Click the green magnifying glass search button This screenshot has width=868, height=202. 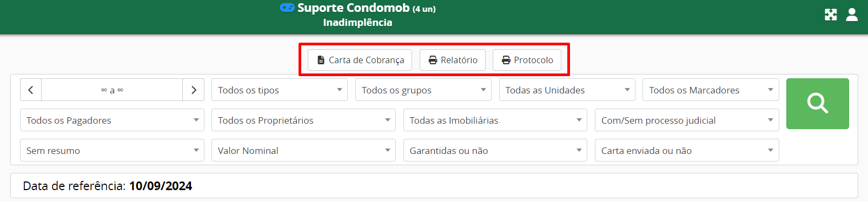tap(817, 104)
